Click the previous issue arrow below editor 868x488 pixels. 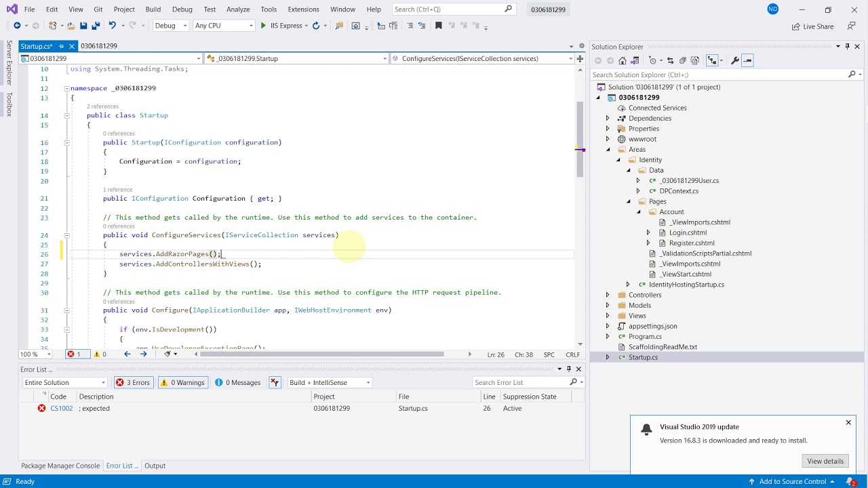tap(127, 354)
